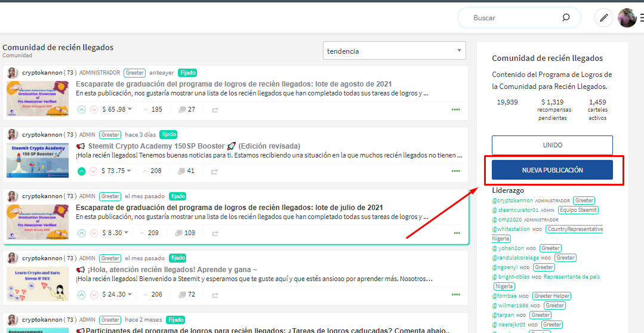Upvote the August 2021 graduation post
This screenshot has width=644, height=333.
tap(82, 110)
